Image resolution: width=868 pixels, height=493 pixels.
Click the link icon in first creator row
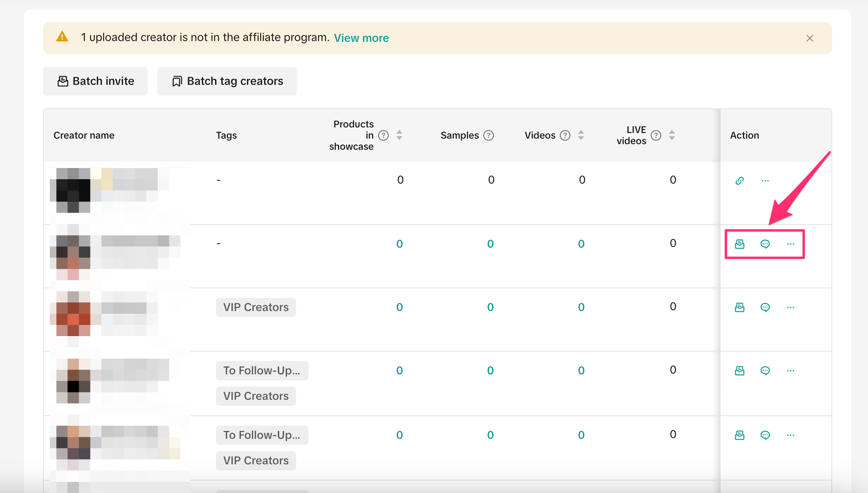[739, 181]
